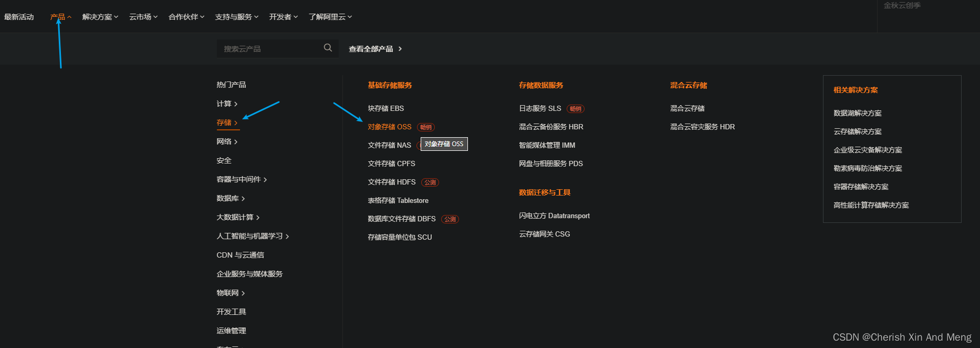Click the 数据迁移与工具 heading

[545, 192]
